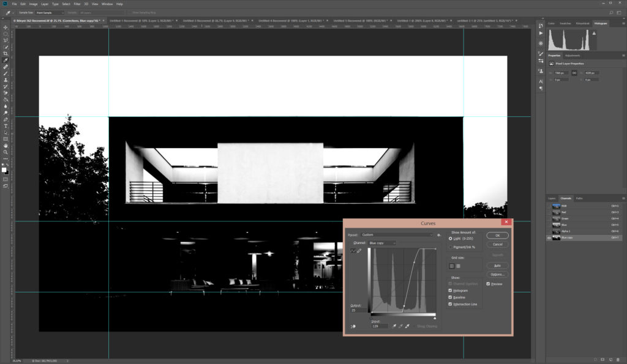Select the Red channel row
This screenshot has width=627, height=364.
click(585, 212)
